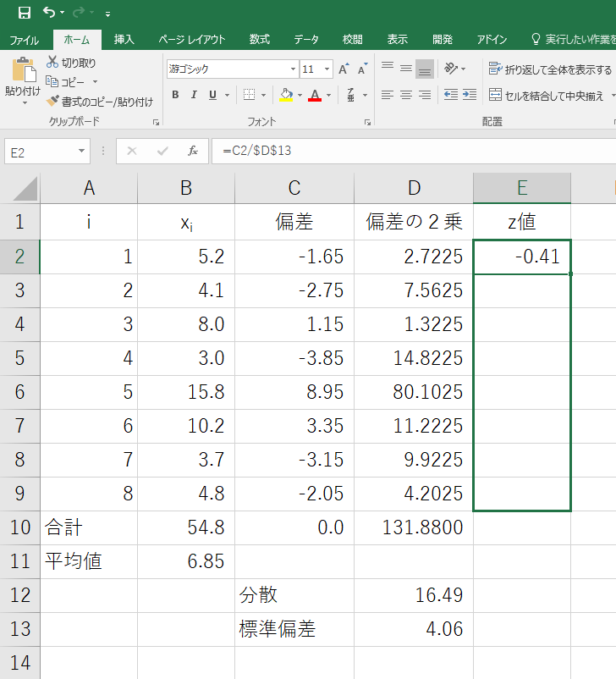This screenshot has height=679, width=616.
Task: Increase indent icon
Action: pyautogui.click(x=470, y=95)
